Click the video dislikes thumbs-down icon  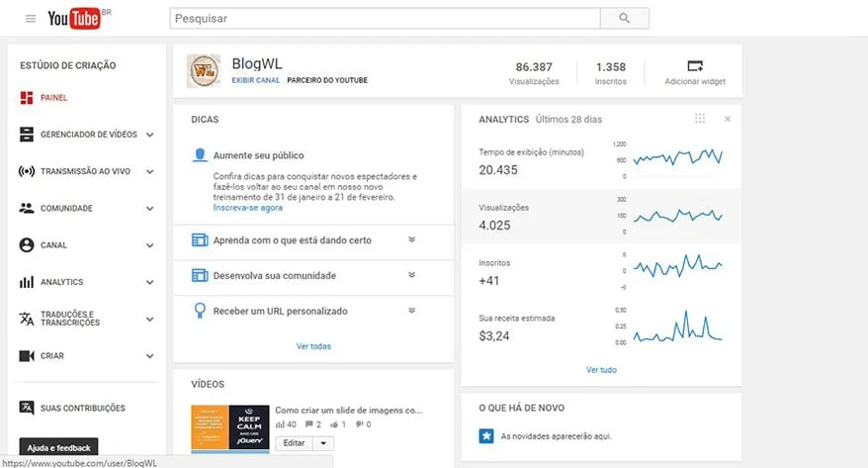359,424
